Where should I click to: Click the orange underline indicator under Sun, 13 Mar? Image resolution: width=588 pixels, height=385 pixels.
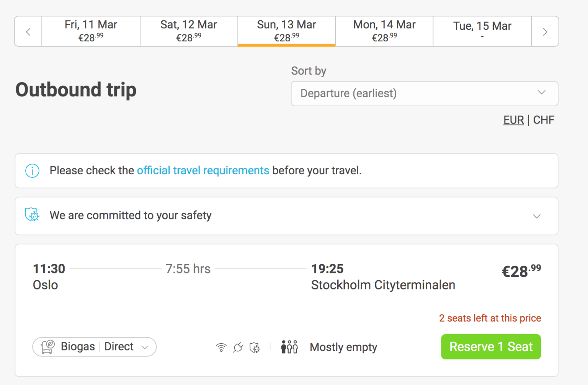click(x=286, y=45)
